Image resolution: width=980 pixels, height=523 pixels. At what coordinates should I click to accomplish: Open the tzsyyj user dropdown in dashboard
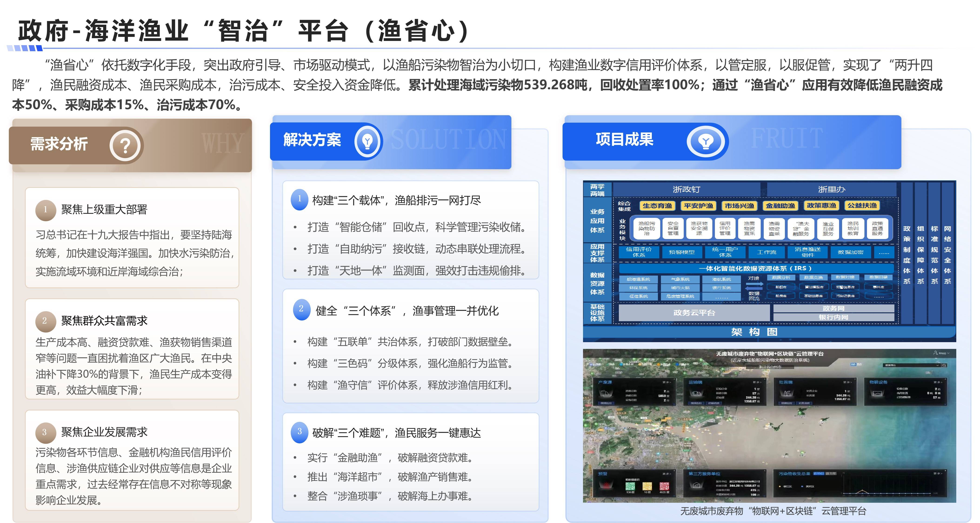point(942,353)
